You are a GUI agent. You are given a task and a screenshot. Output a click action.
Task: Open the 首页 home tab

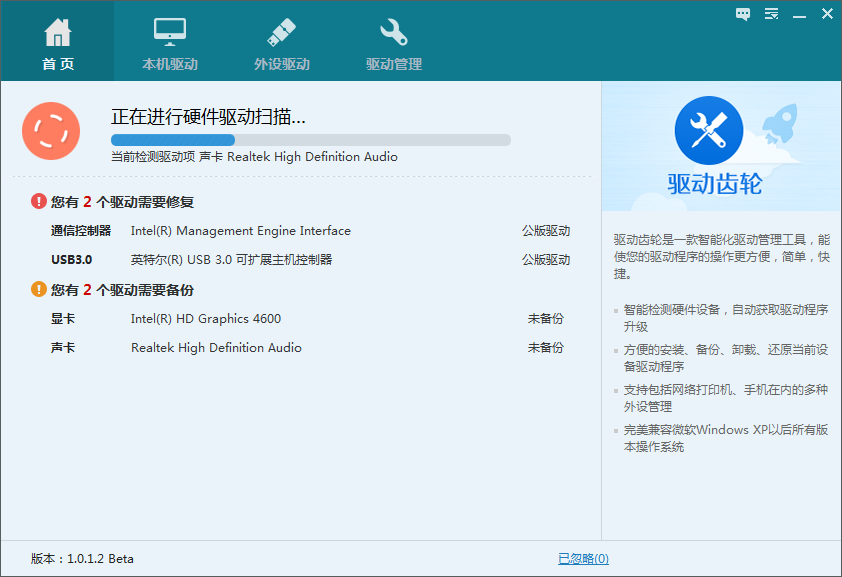pos(57,41)
